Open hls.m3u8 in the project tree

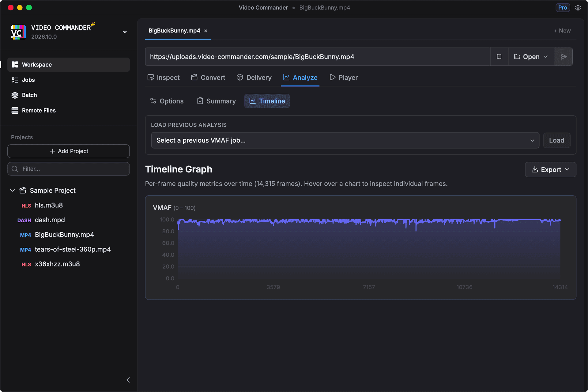click(49, 205)
